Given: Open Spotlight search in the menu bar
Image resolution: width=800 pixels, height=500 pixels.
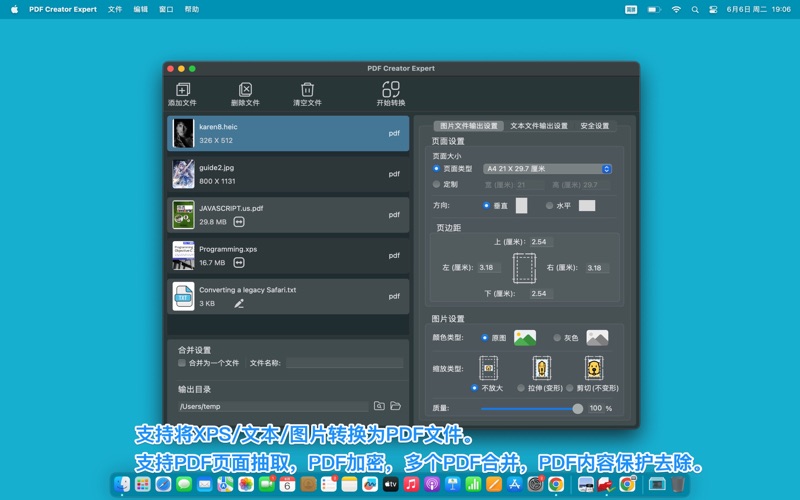Looking at the screenshot, I should (x=695, y=9).
